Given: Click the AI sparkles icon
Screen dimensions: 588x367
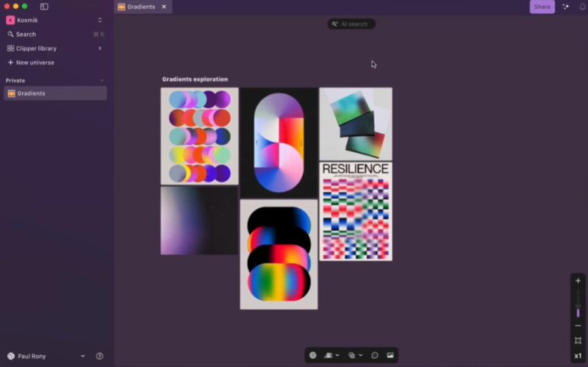Looking at the screenshot, I should pyautogui.click(x=566, y=7).
